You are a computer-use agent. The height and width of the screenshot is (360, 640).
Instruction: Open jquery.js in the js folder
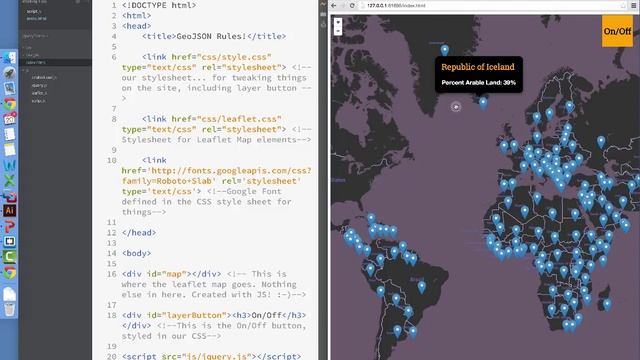pyautogui.click(x=39, y=85)
